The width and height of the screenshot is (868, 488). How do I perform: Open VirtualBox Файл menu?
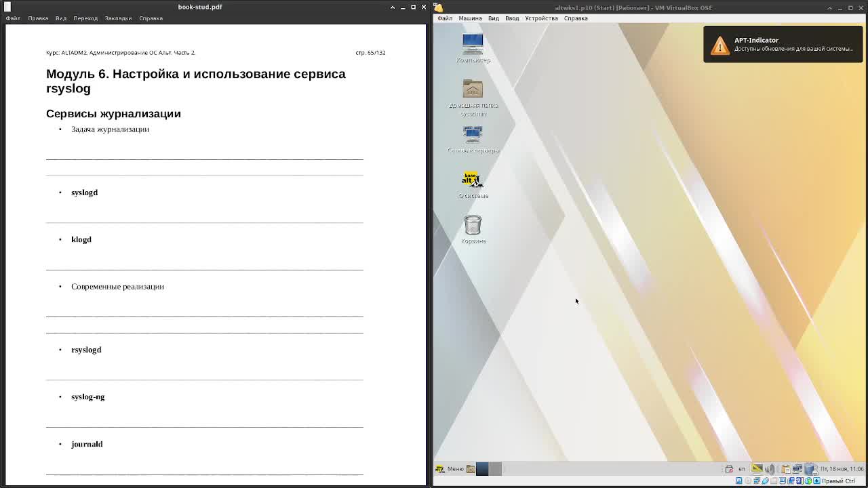tap(445, 18)
